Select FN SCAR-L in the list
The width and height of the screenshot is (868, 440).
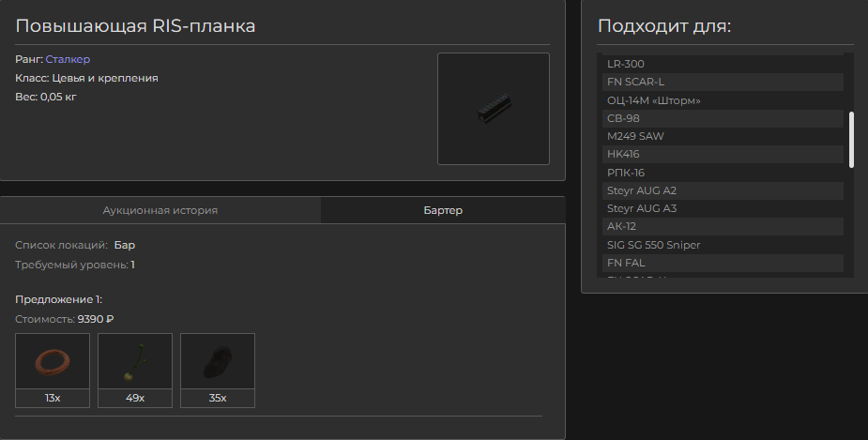pyautogui.click(x=723, y=82)
